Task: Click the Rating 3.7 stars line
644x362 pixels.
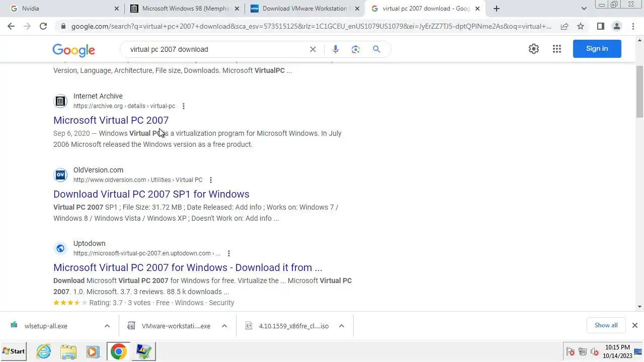Action: [x=144, y=303]
